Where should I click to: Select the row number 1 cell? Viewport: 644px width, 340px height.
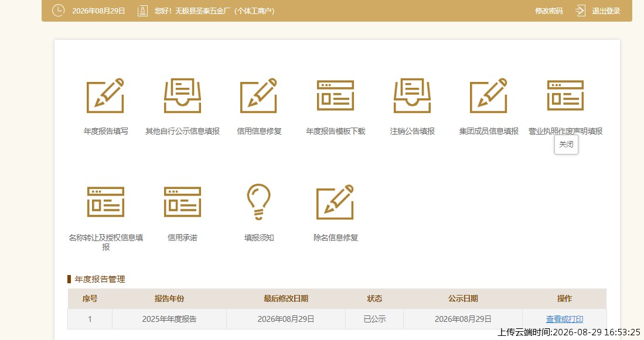click(x=90, y=319)
